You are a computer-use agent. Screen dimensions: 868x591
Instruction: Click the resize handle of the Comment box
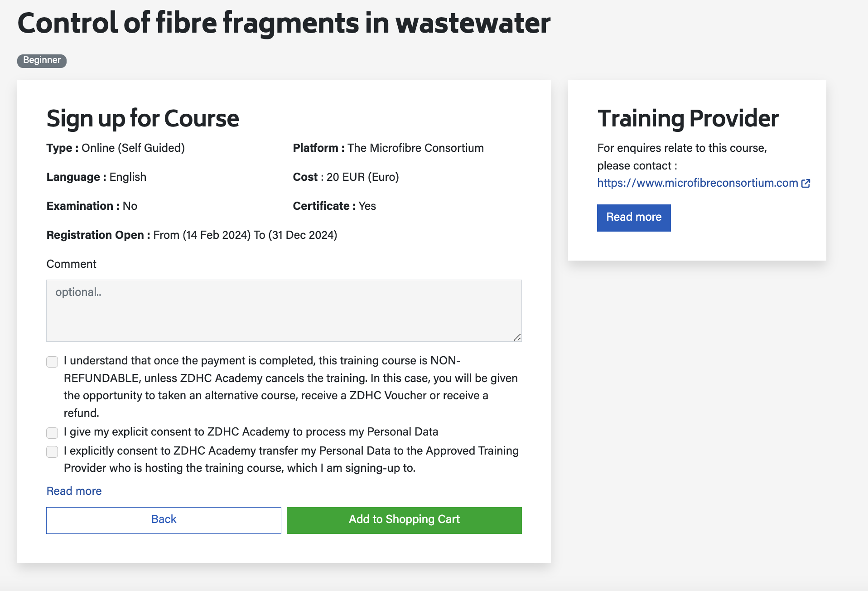click(517, 337)
